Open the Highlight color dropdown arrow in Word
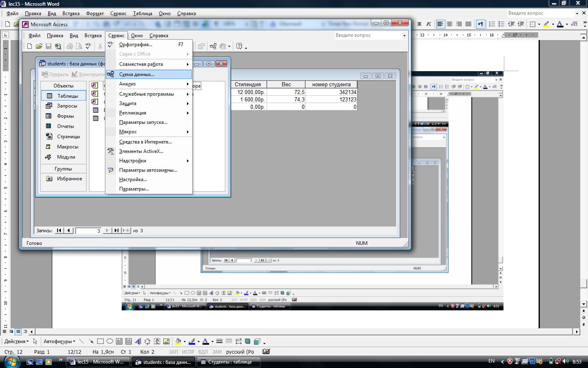588x368 pixels. click(553, 24)
